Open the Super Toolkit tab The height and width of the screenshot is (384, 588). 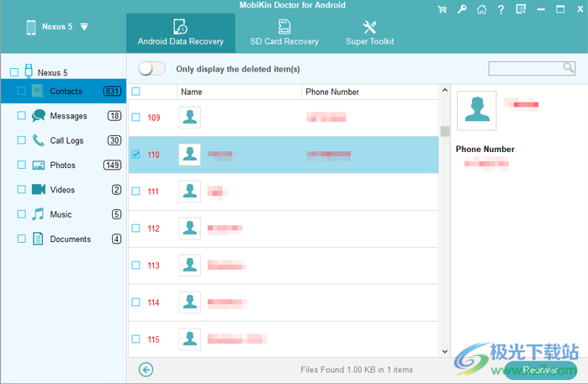pos(370,33)
